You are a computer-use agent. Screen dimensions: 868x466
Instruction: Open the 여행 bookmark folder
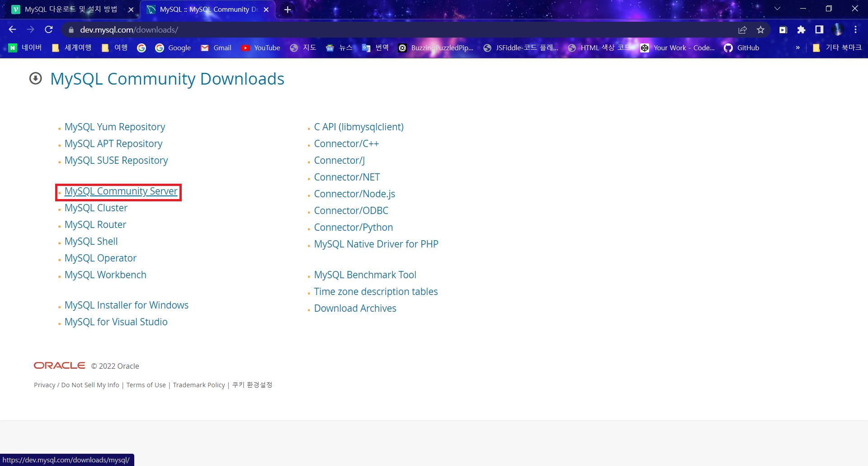click(115, 48)
